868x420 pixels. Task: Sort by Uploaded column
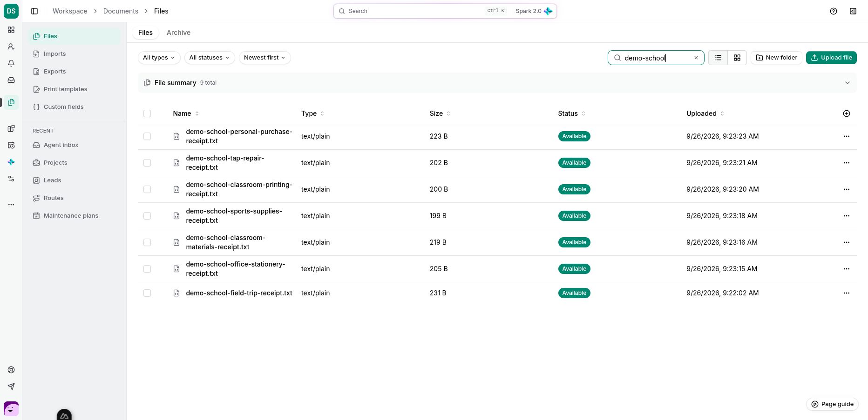705,113
